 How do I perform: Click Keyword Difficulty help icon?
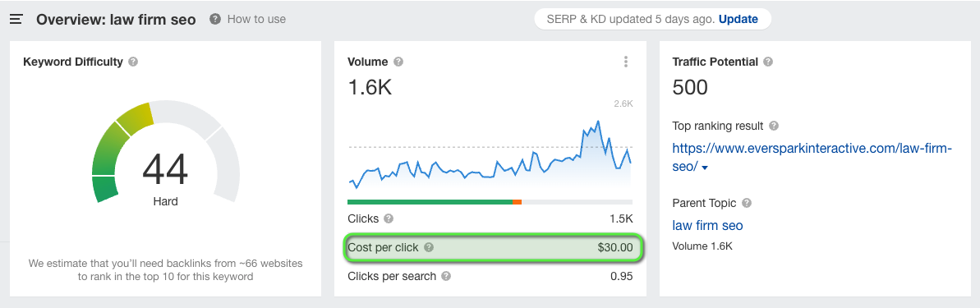(132, 62)
